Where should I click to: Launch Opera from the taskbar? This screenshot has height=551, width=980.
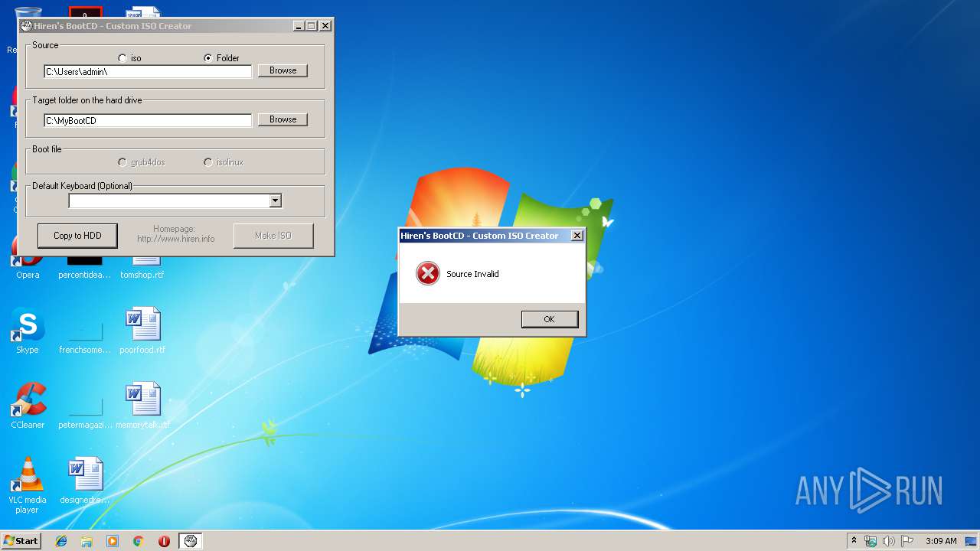164,541
